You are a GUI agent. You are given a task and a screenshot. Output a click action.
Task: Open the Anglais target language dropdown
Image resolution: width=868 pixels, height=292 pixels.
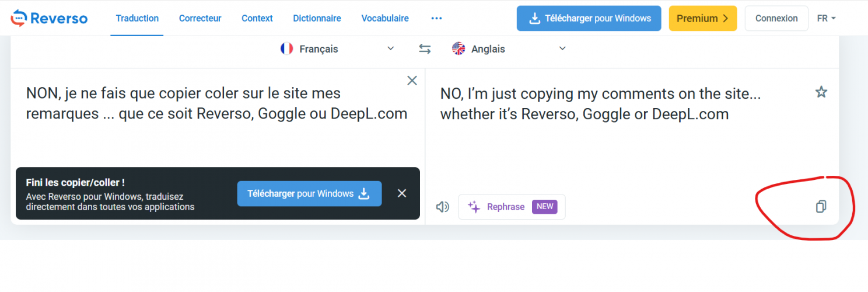[x=509, y=49]
